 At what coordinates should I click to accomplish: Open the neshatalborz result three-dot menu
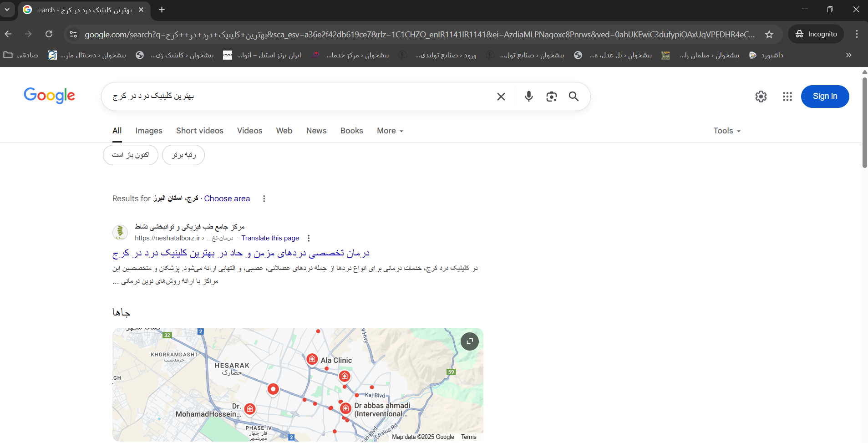[309, 238]
